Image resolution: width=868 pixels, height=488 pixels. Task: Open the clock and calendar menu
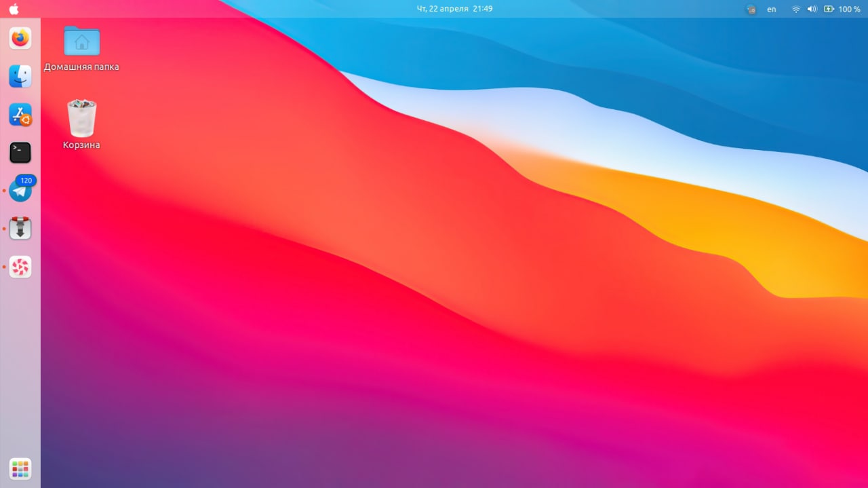click(454, 9)
